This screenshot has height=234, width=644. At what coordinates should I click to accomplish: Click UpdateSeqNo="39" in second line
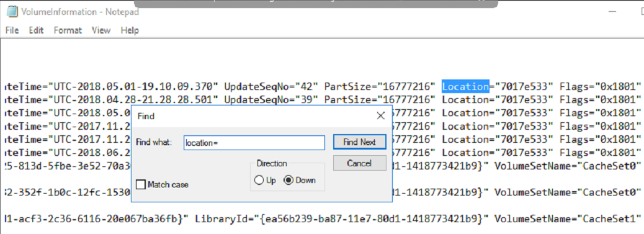click(271, 99)
